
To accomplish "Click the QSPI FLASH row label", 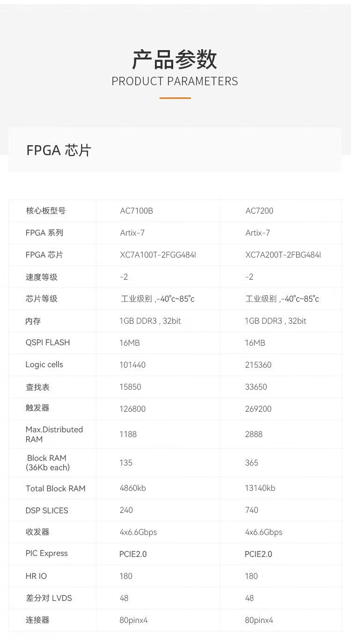I will click(48, 342).
